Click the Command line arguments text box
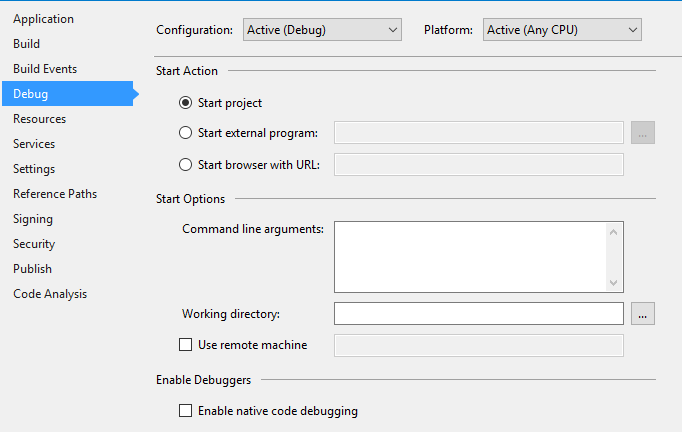The width and height of the screenshot is (682, 432). point(470,256)
